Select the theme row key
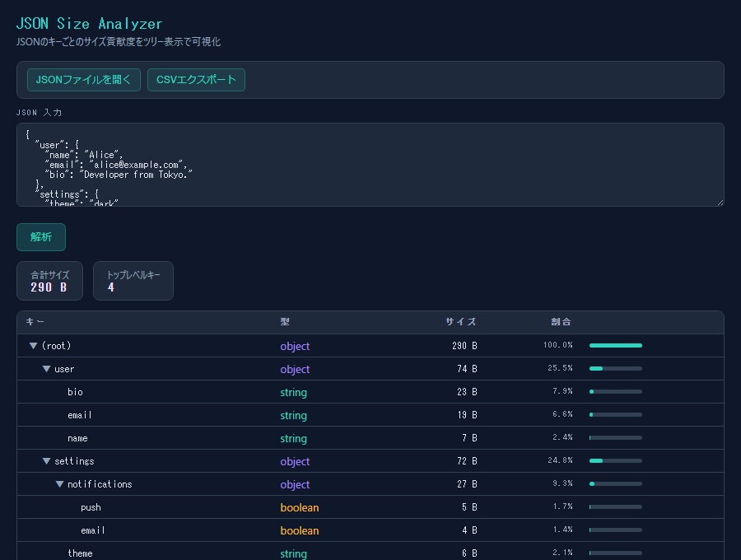Image resolution: width=741 pixels, height=560 pixels. click(x=80, y=553)
